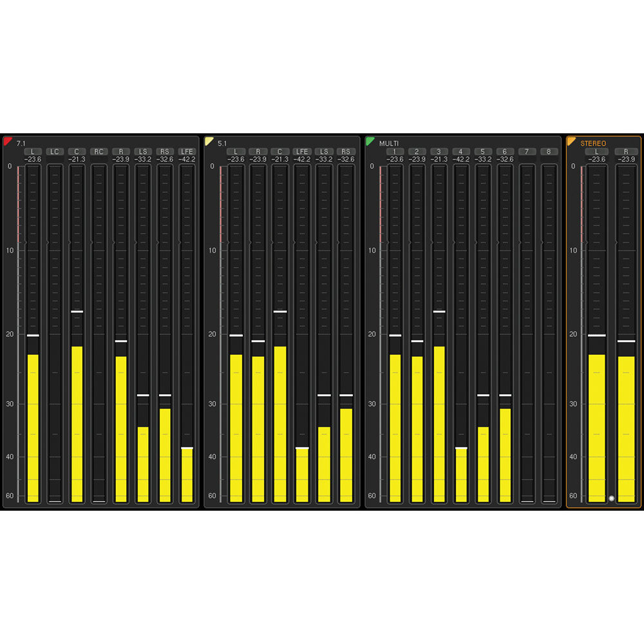Click the red corner marker of 7.1 panel

7,141
